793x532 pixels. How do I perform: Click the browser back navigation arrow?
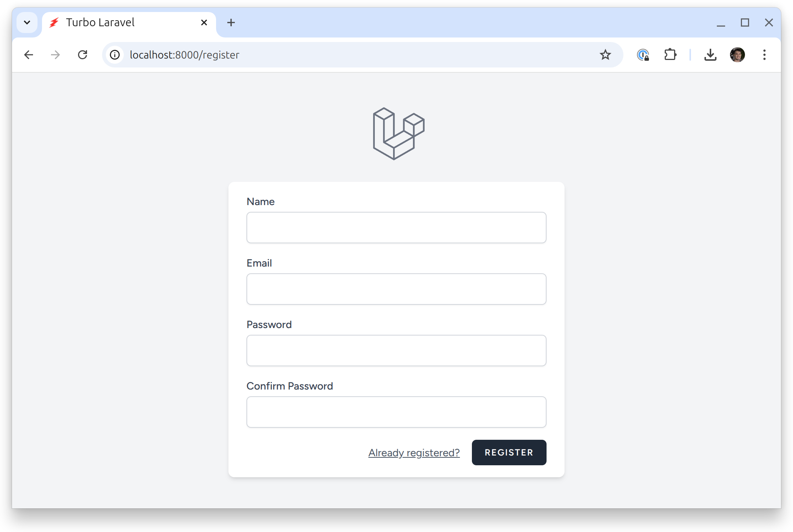[x=28, y=55]
